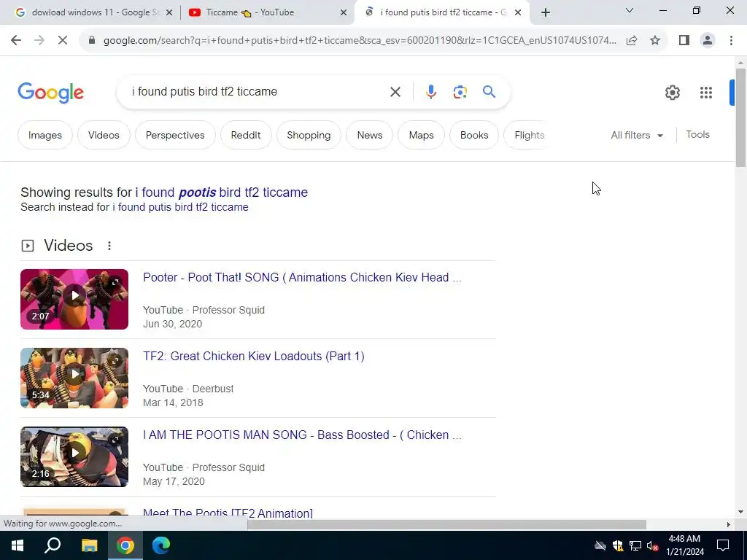Image resolution: width=747 pixels, height=560 pixels.
Task: Select the Shopping filter
Action: point(309,135)
